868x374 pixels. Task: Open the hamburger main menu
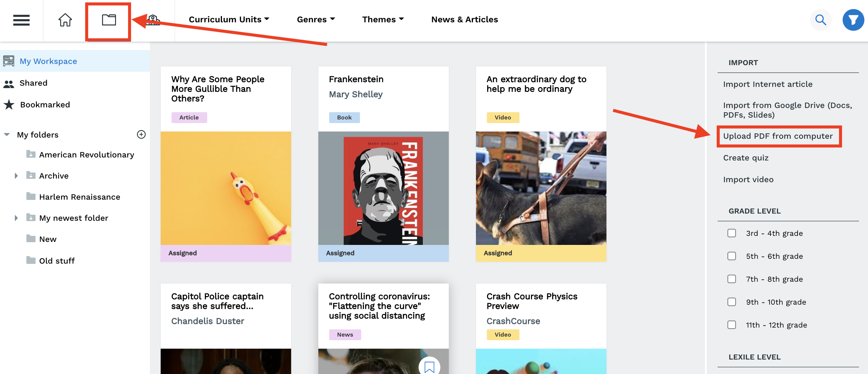[21, 20]
